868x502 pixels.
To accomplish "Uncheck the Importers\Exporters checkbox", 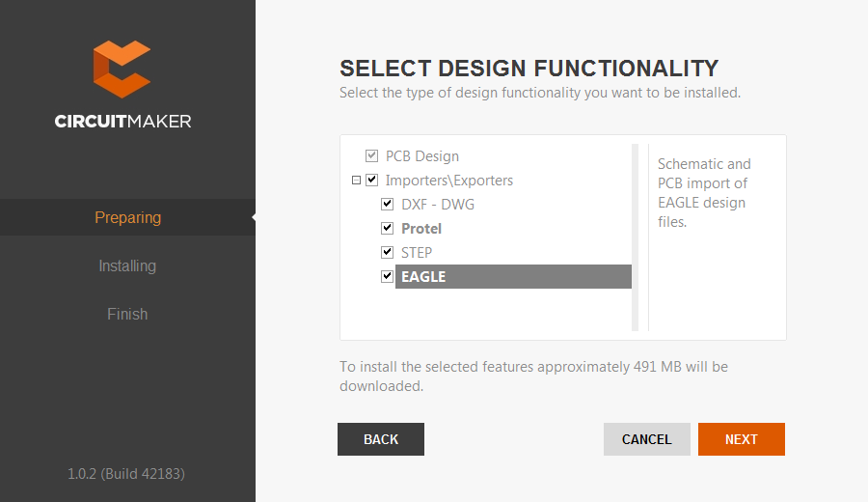I will pyautogui.click(x=371, y=180).
